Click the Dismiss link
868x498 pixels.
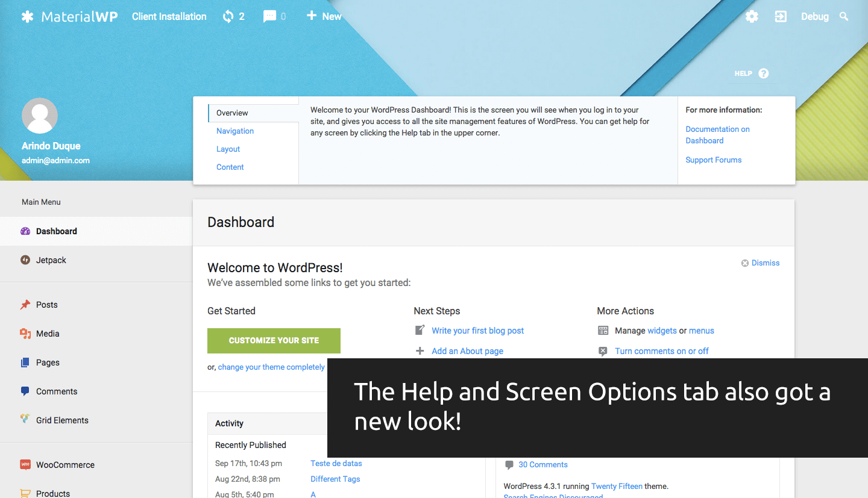[766, 263]
